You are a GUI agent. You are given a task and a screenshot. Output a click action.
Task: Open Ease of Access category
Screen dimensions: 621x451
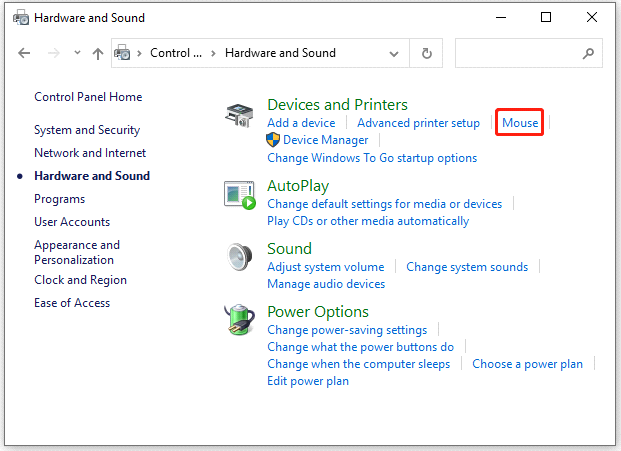[72, 303]
